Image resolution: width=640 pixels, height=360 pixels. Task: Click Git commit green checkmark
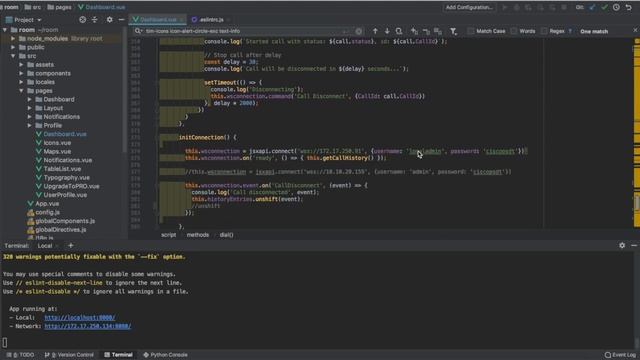604,7
